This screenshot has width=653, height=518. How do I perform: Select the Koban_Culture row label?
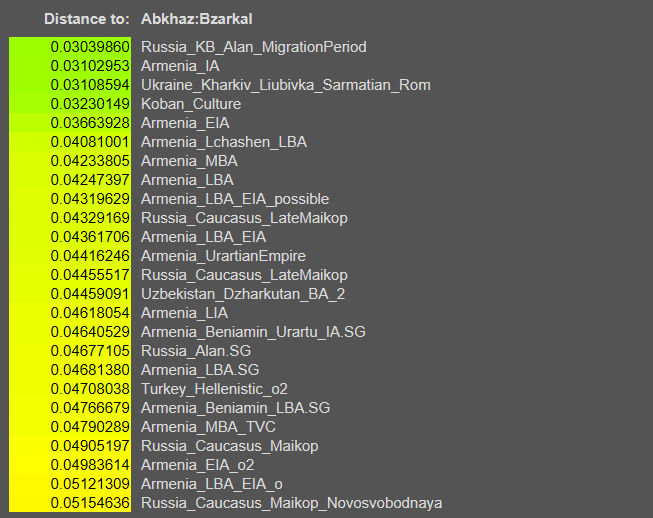(190, 104)
